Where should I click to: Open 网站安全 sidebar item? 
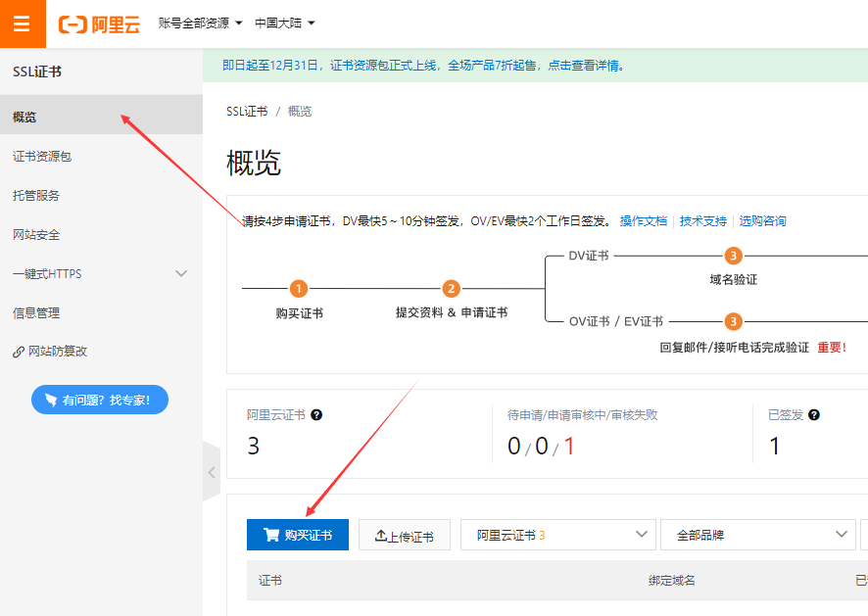[36, 234]
